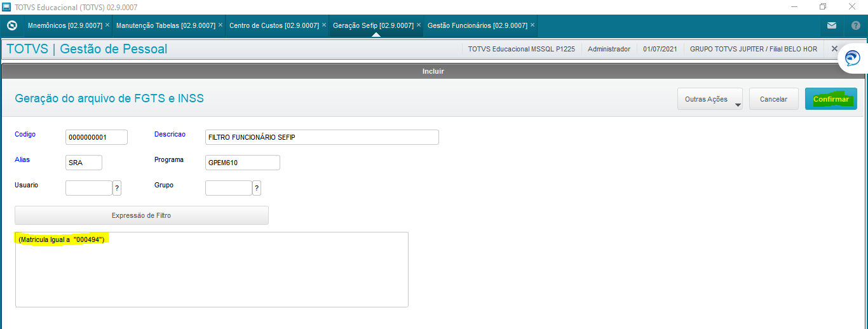Open the mail envelope notifications icon
The width and height of the screenshot is (868, 329).
tap(832, 26)
